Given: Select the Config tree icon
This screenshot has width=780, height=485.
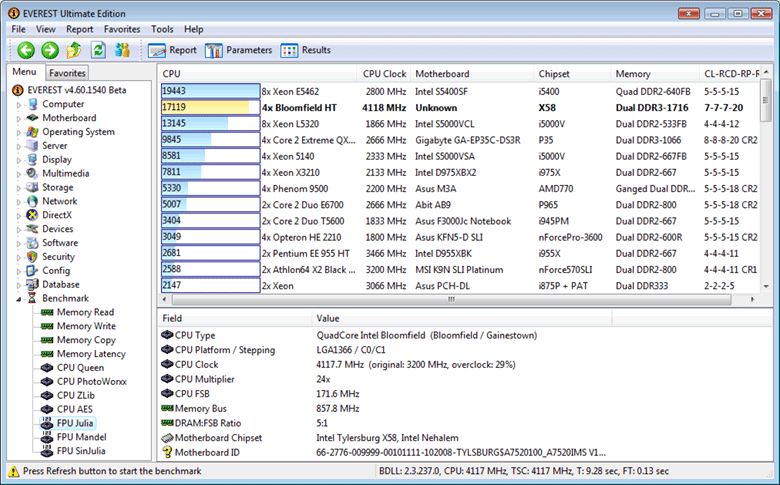Looking at the screenshot, I should pyautogui.click(x=32, y=271).
